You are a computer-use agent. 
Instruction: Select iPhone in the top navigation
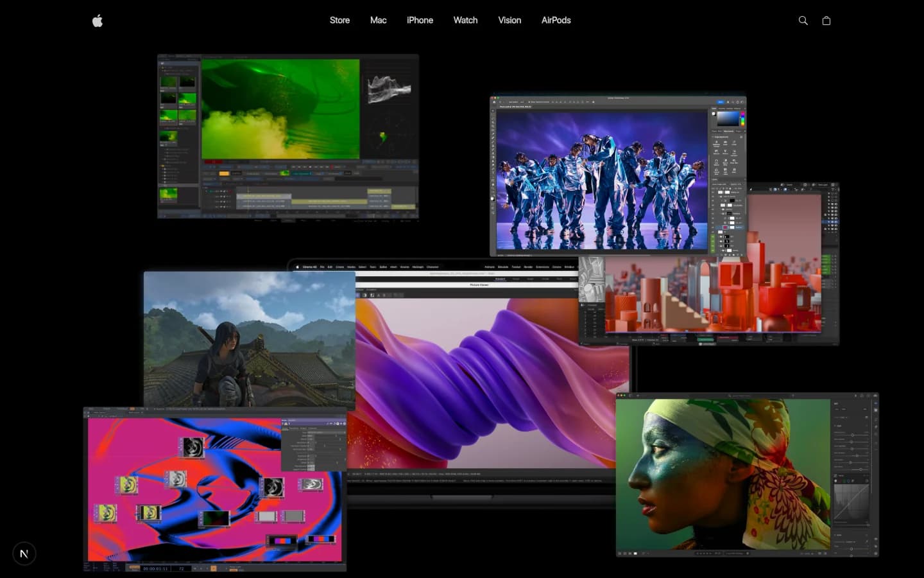tap(420, 21)
